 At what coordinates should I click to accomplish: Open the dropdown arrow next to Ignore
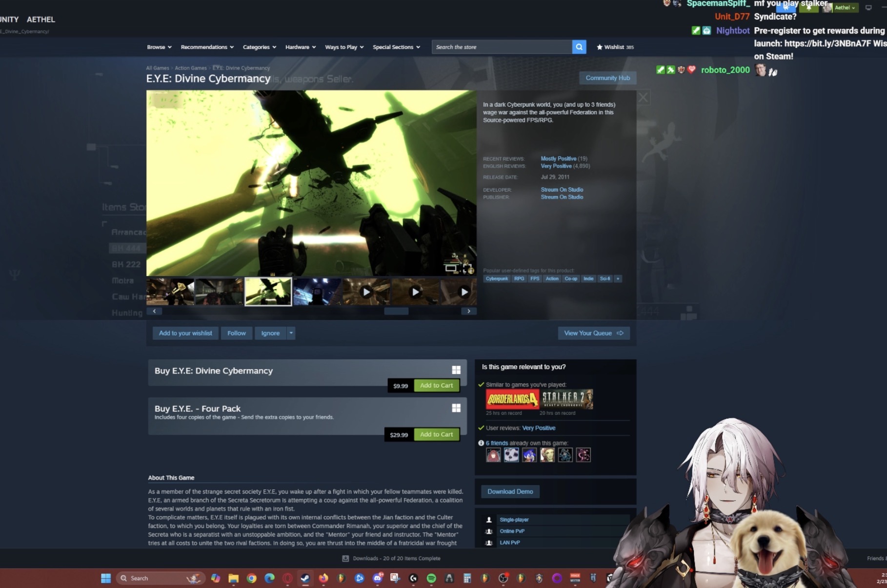coord(291,333)
